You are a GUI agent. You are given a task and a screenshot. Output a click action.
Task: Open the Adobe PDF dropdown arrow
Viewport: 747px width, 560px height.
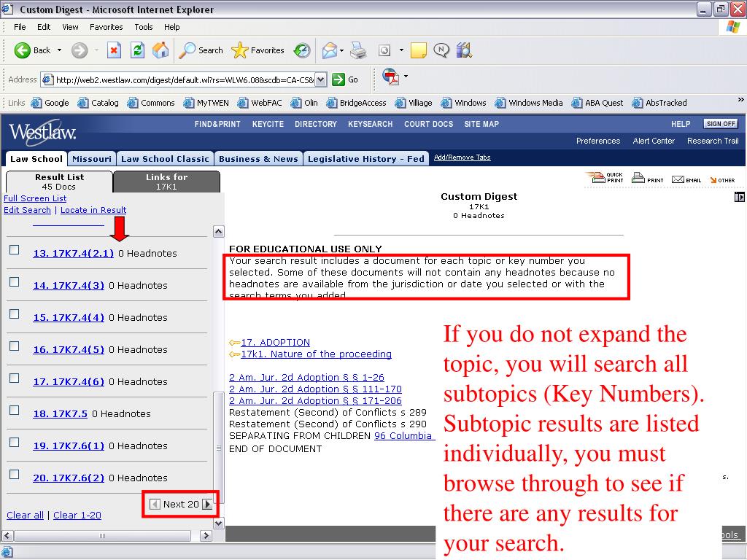click(406, 76)
